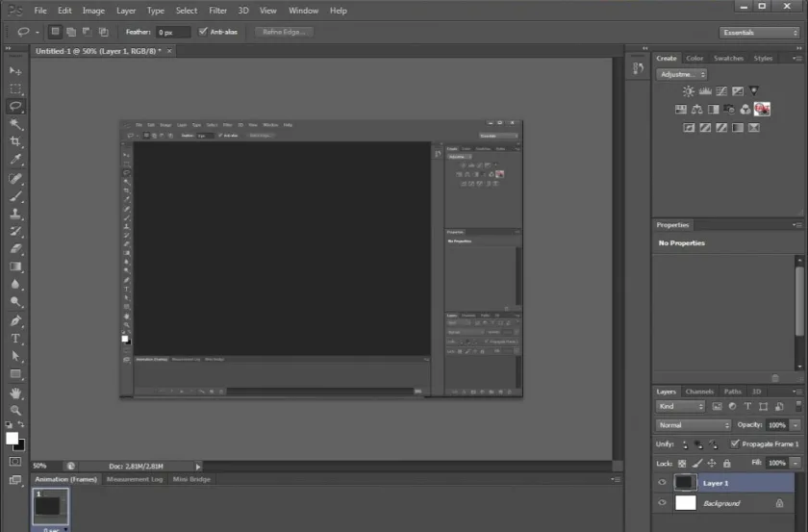Select the Lasso tool in toolbox
808x532 pixels.
point(15,106)
